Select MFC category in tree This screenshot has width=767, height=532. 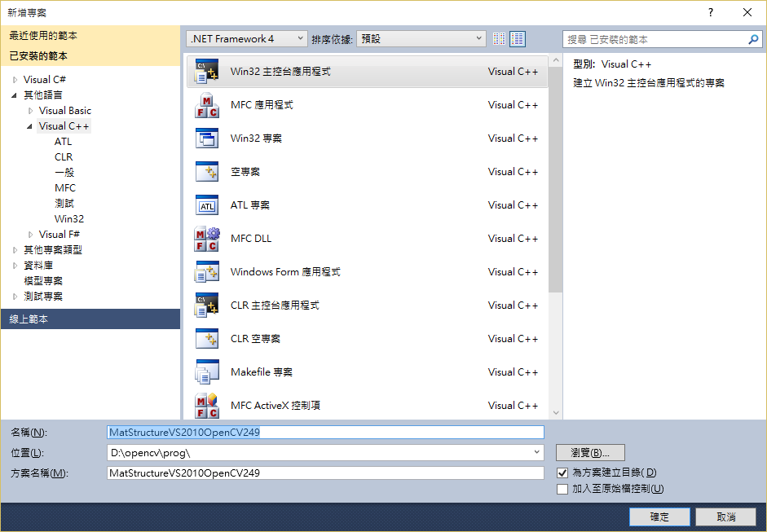point(65,188)
